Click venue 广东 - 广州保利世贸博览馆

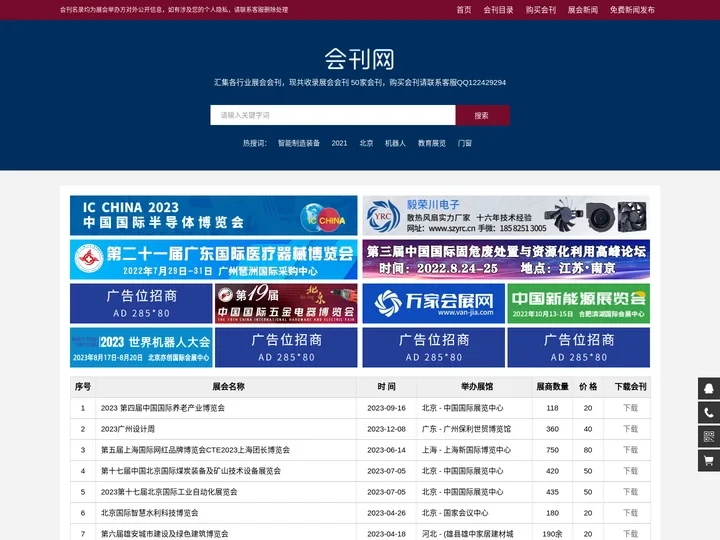coord(466,429)
